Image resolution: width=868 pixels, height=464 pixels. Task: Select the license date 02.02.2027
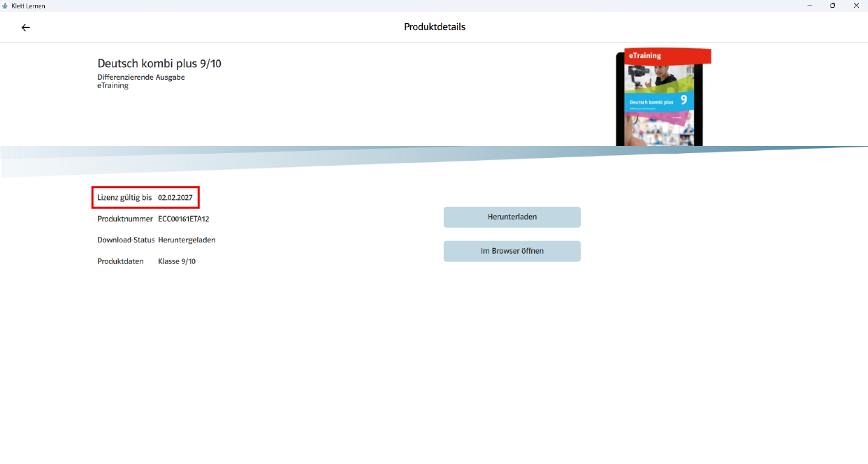click(175, 198)
